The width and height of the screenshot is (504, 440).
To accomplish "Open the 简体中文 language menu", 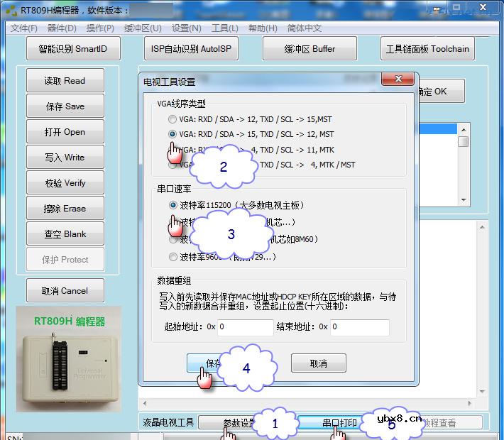I will click(304, 28).
